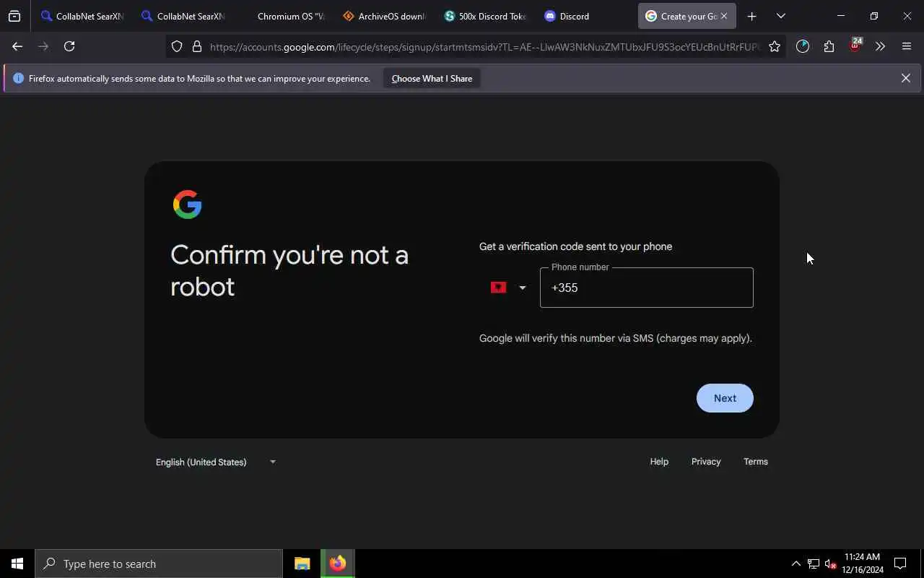924x578 pixels.
Task: Bookmark this page with star icon
Action: (x=775, y=46)
